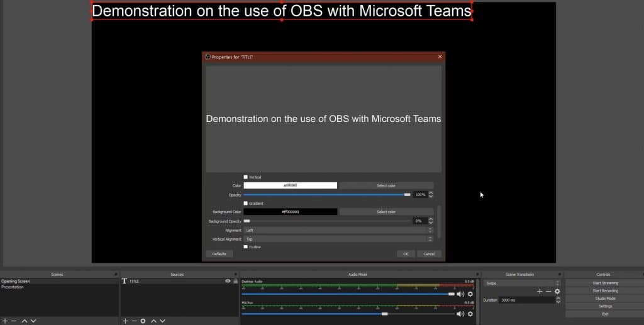Select the Opening Screen scene
The width and height of the screenshot is (644, 325).
(x=60, y=281)
